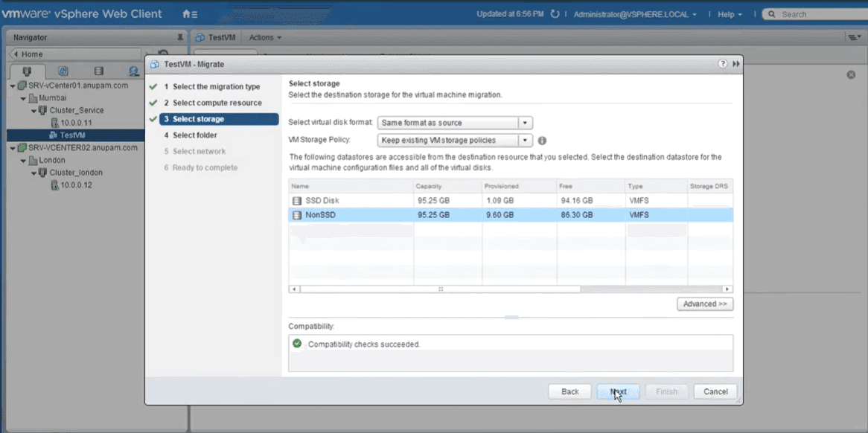The height and width of the screenshot is (433, 868).
Task: Click the Back button
Action: (x=569, y=391)
